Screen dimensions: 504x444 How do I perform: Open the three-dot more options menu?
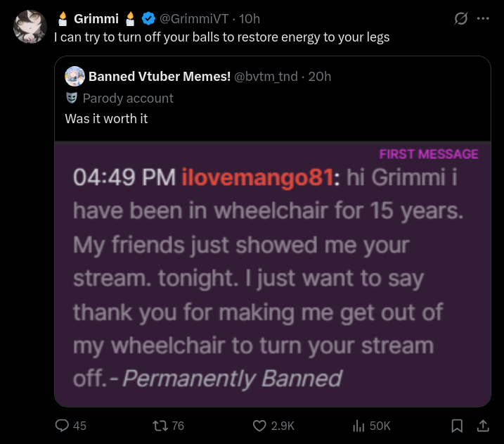pyautogui.click(x=483, y=18)
